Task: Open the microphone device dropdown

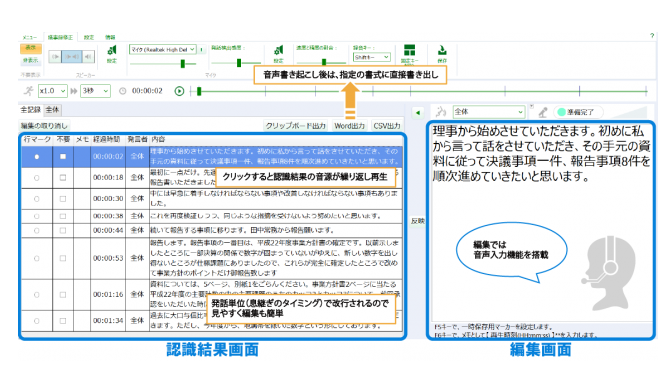Action: 163,50
